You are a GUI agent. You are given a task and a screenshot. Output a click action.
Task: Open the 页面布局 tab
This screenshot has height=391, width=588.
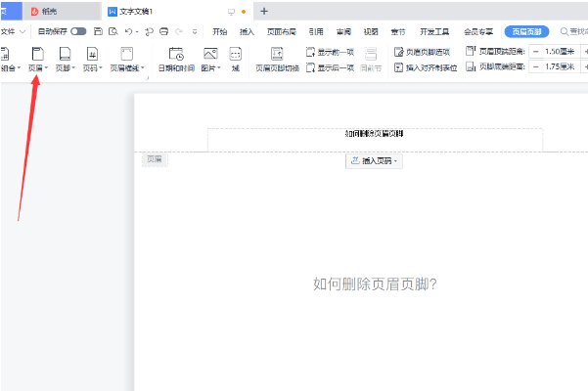pos(282,32)
